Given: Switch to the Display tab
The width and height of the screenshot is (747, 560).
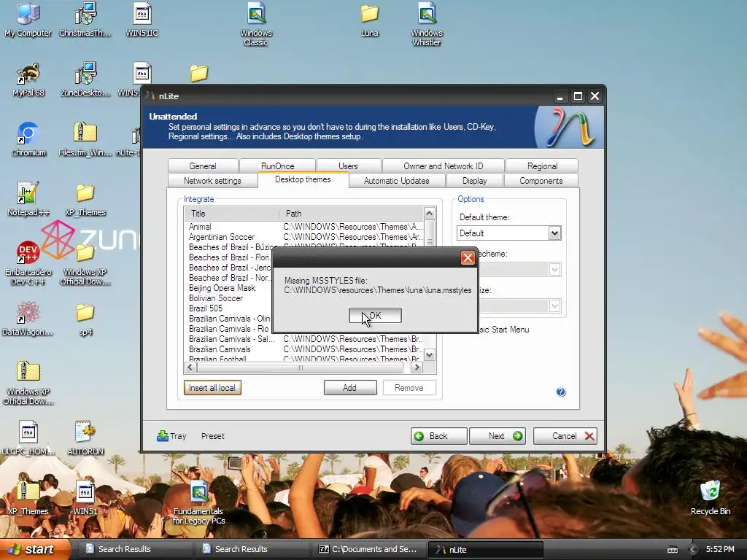Looking at the screenshot, I should pyautogui.click(x=474, y=181).
